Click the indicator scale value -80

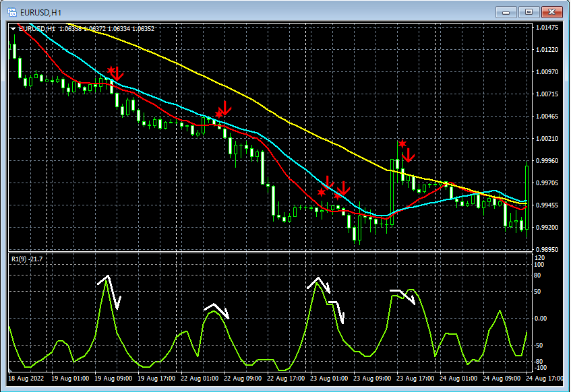point(539,362)
